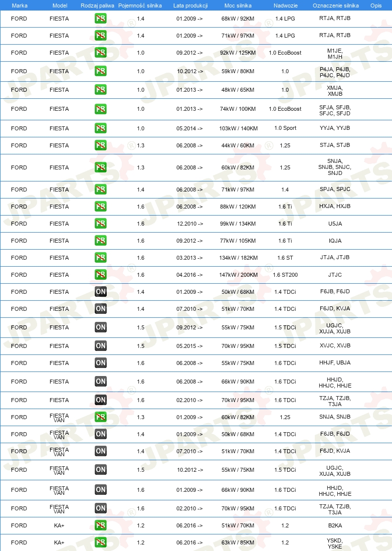Click the Oznaczenie silnika column header
392x551 pixels.
336,6
